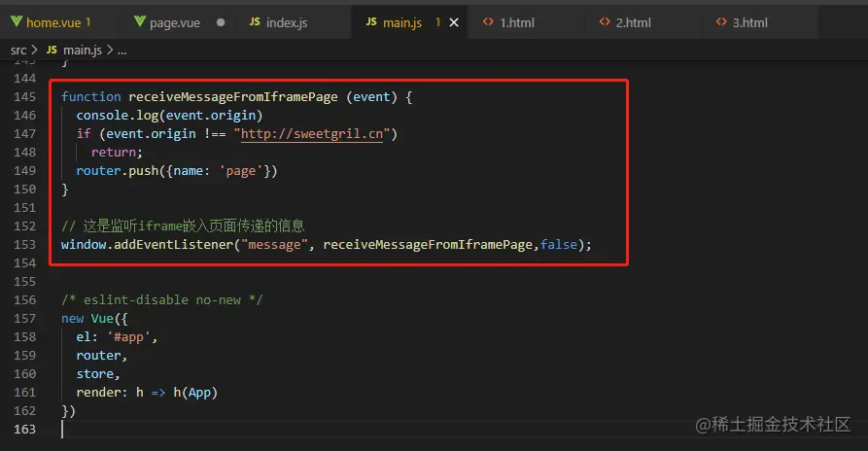Click line number 145 in the gutter
Viewport: 868px width, 451px height.
point(25,97)
